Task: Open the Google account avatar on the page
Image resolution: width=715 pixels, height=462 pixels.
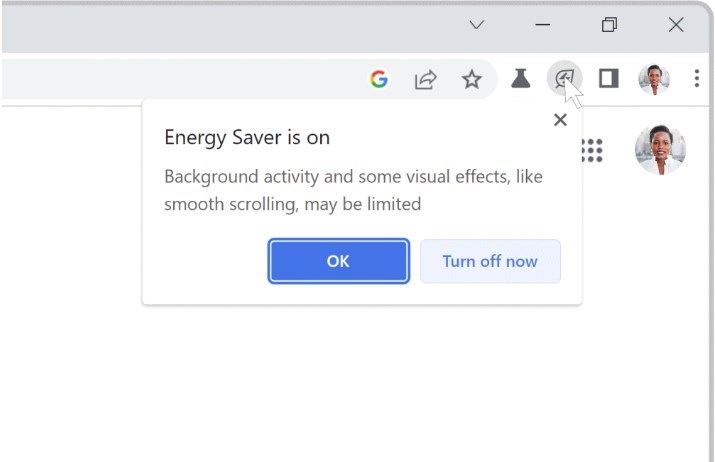Action: (660, 150)
